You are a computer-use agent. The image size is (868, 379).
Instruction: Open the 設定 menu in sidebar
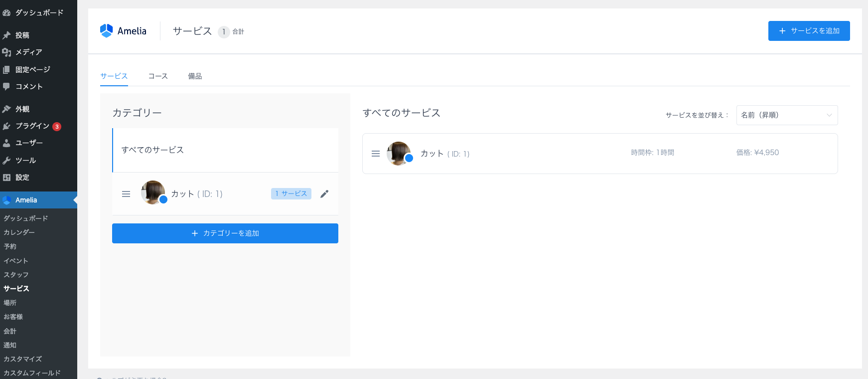[x=22, y=178]
